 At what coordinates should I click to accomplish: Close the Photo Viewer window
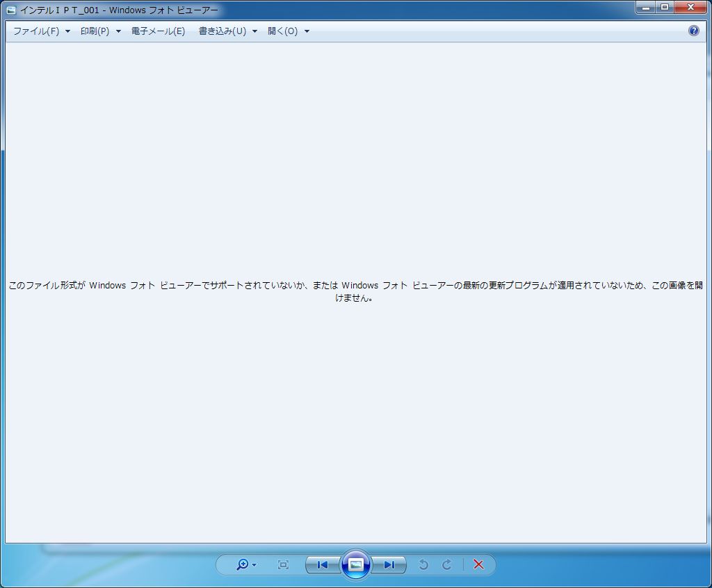[690, 7]
